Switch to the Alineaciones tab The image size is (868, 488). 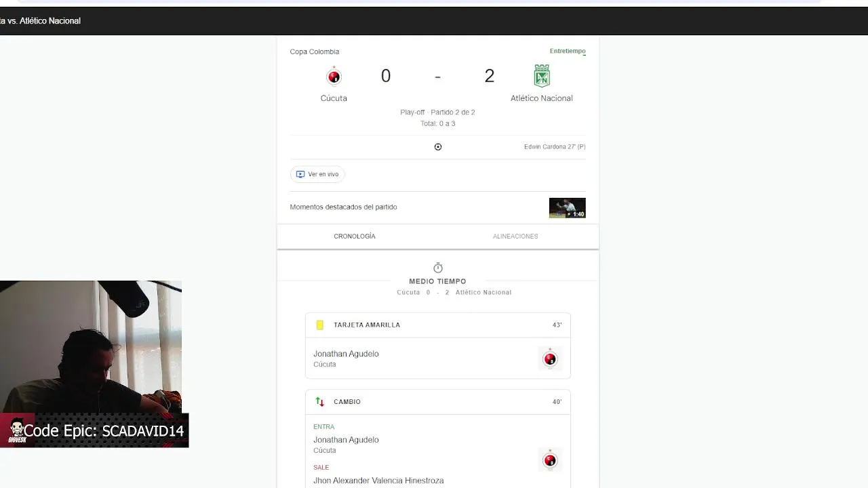[x=515, y=237]
